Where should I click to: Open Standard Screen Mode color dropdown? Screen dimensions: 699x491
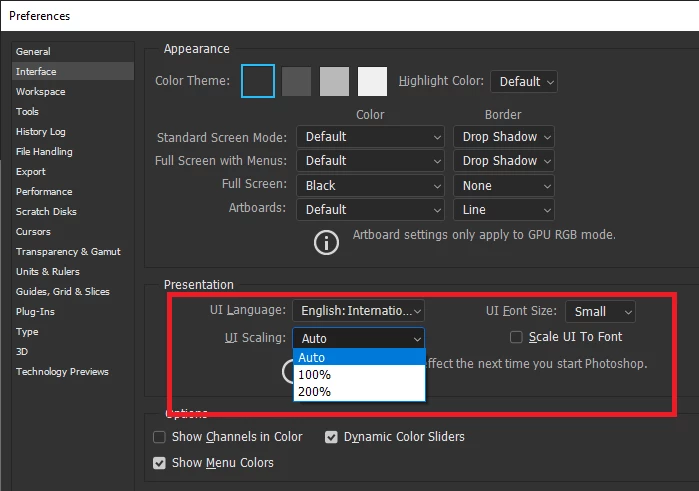click(x=370, y=137)
